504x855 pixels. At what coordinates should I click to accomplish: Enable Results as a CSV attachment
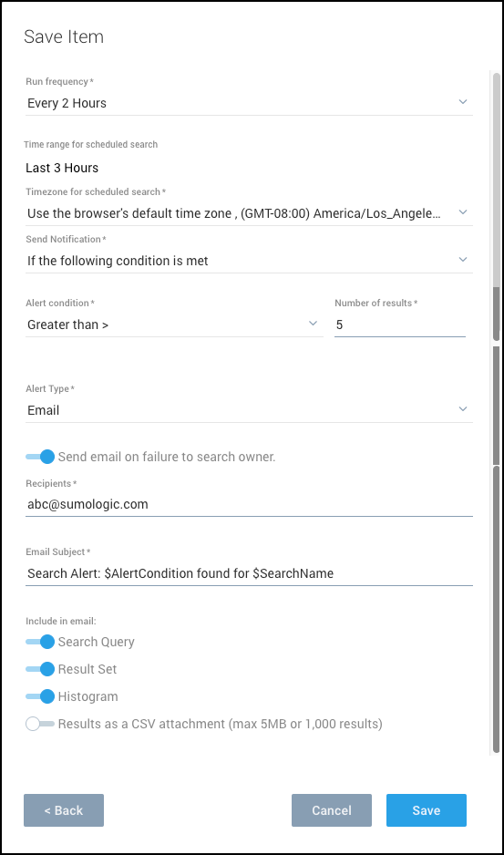[40, 724]
